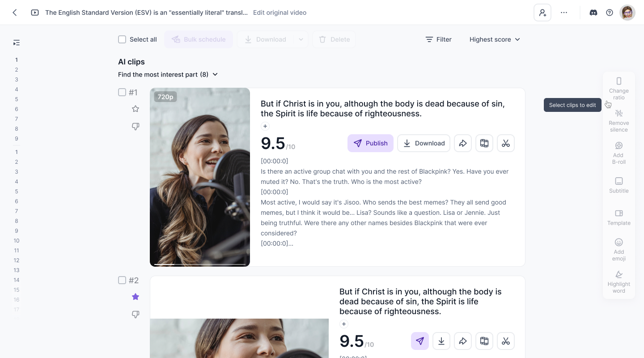
Task: Trim clip #2 with the scissors icon
Action: [506, 341]
